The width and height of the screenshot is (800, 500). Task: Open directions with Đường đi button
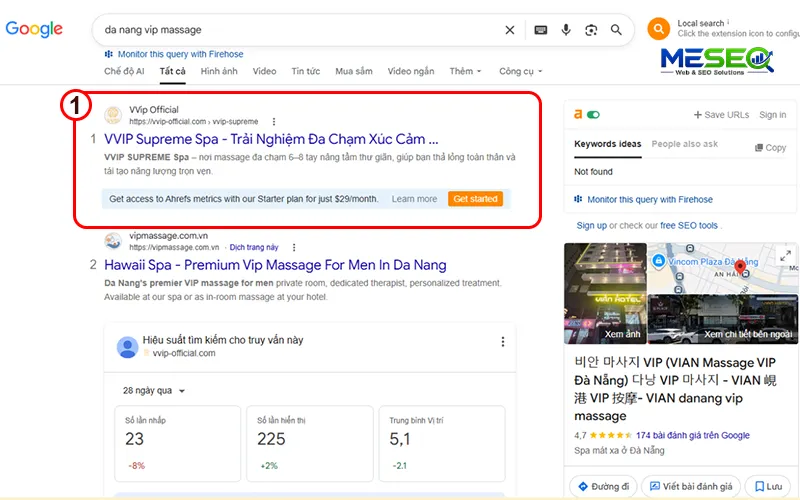[x=603, y=486]
